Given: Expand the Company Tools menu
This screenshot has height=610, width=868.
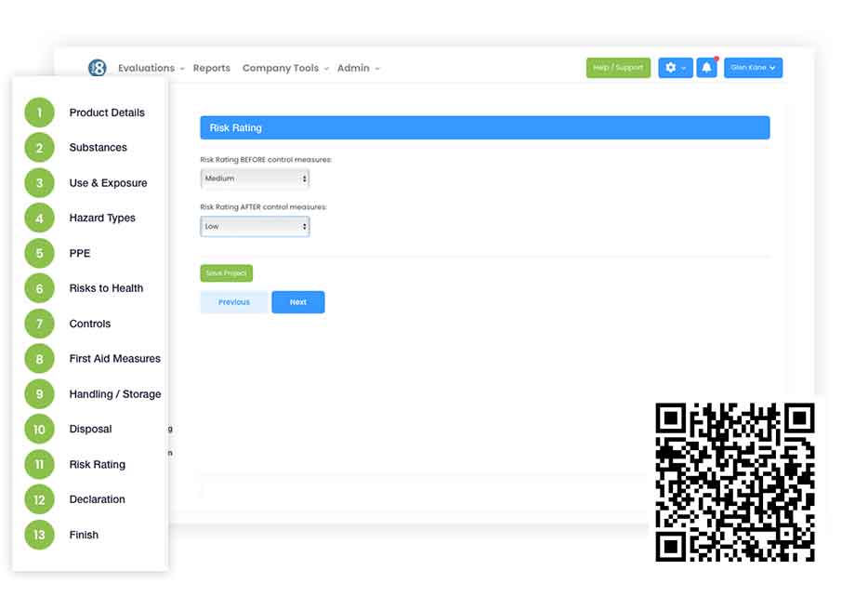Looking at the screenshot, I should point(284,68).
